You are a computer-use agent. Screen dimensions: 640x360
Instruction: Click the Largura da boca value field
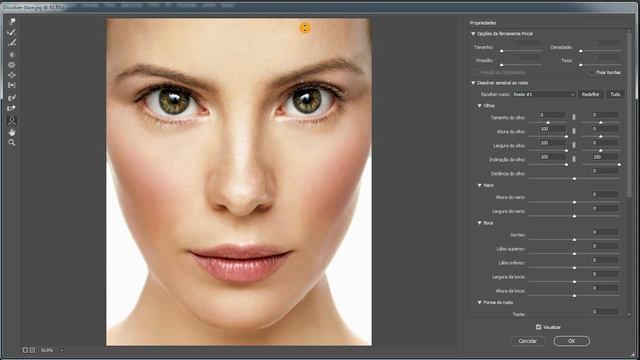point(605,274)
